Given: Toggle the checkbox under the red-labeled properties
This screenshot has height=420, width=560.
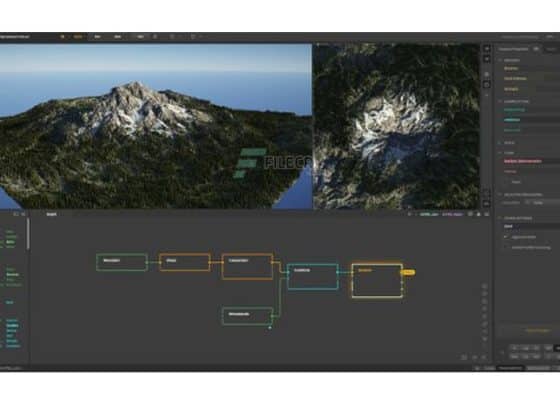Looking at the screenshot, I should pyautogui.click(x=506, y=182).
